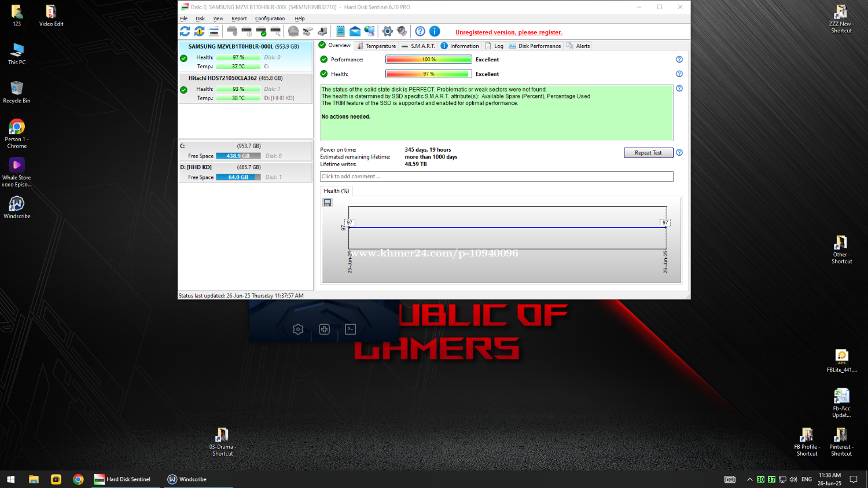
Task: Click the drive with clock toolbar icon
Action: [x=247, y=31]
